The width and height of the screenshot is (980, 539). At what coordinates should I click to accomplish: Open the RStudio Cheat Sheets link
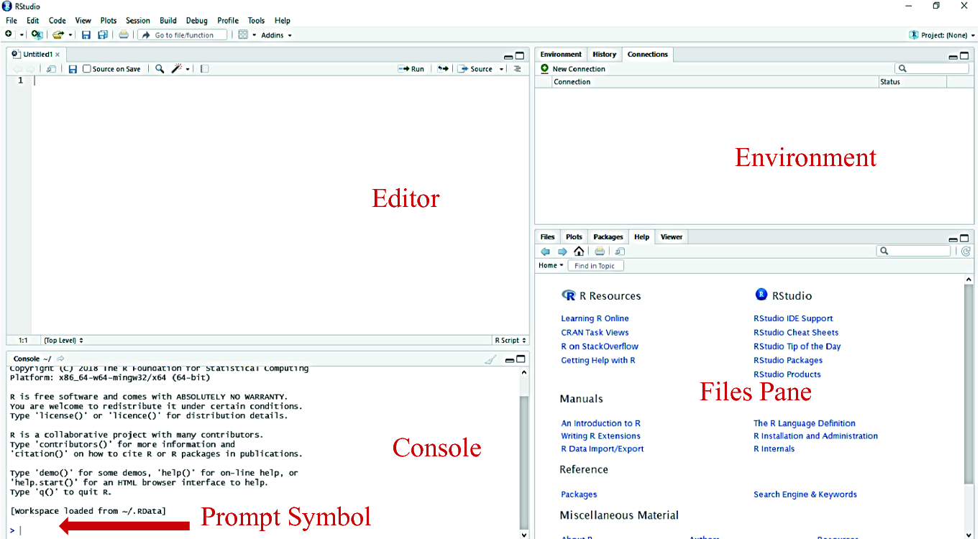click(x=796, y=333)
